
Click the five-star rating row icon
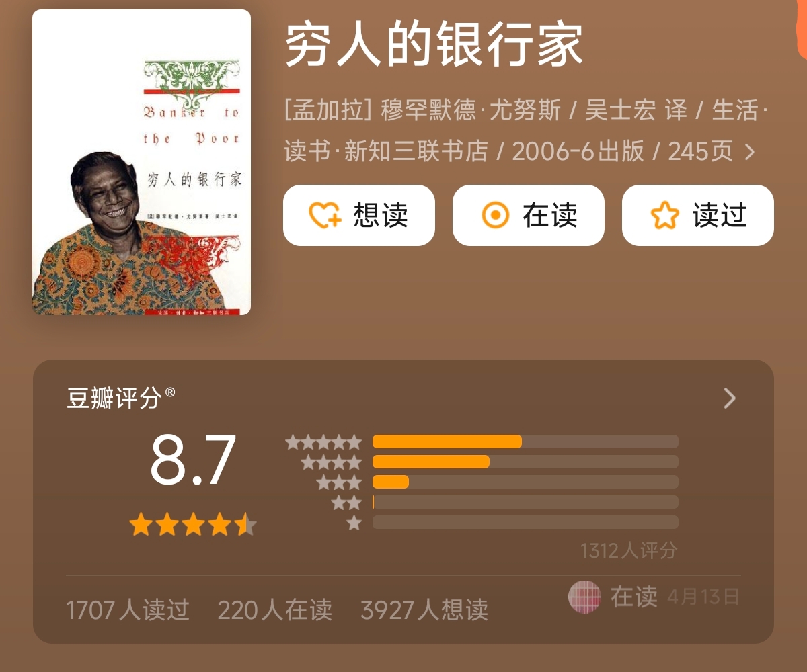pos(323,442)
